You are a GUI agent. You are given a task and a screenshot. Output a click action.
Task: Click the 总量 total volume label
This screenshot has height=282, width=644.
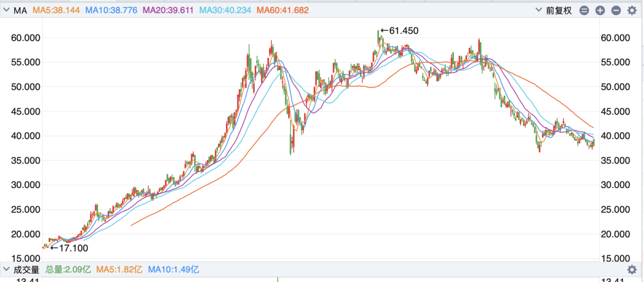(x=69, y=269)
